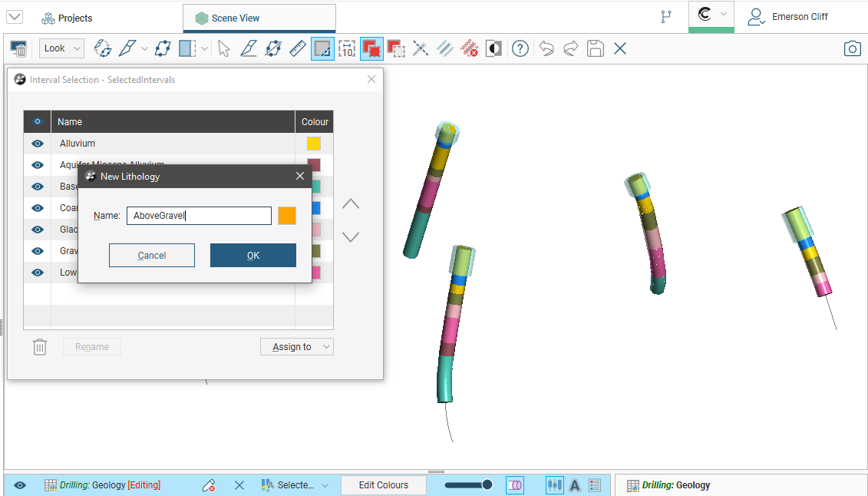The height and width of the screenshot is (496, 868).
Task: Hide the Alluvium lithology row
Action: pyautogui.click(x=37, y=144)
